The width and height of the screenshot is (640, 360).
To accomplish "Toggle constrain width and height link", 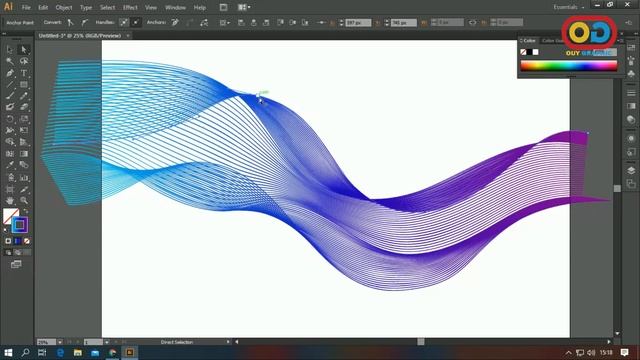I will [473, 22].
